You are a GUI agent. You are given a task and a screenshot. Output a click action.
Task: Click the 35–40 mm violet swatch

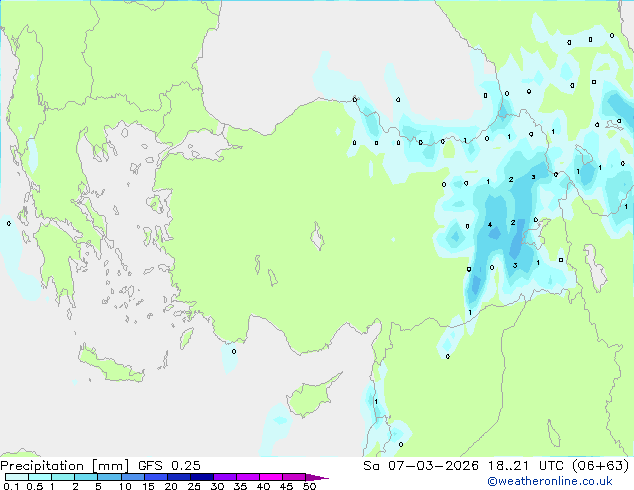pyautogui.click(x=248, y=477)
